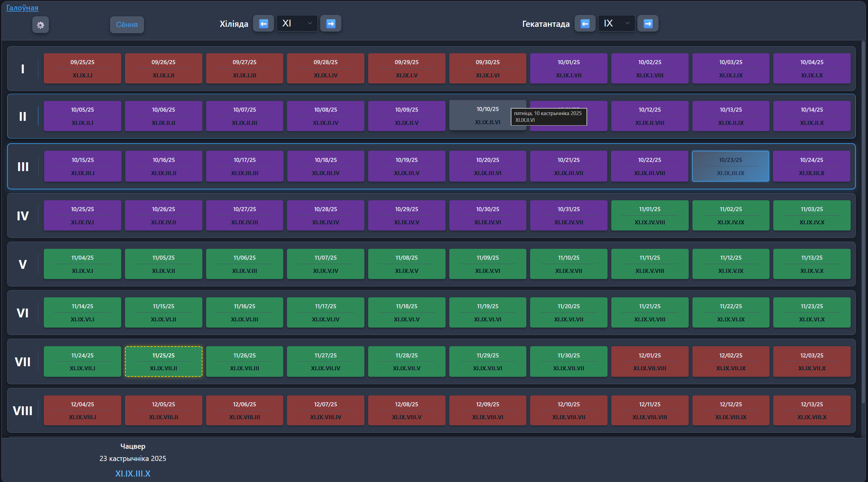The width and height of the screenshot is (868, 482).
Task: Select red day cell 12/01/25
Action: 649,361
